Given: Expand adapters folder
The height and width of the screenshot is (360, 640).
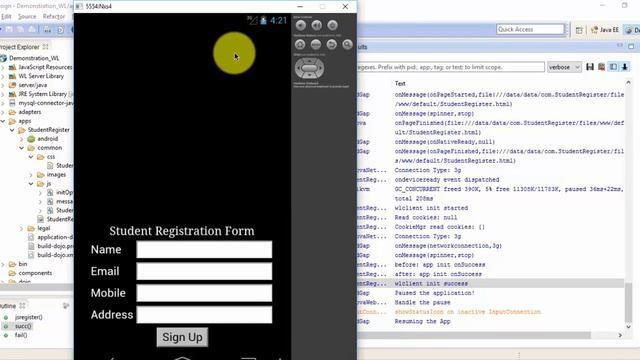Looking at the screenshot, I should [x=3, y=112].
